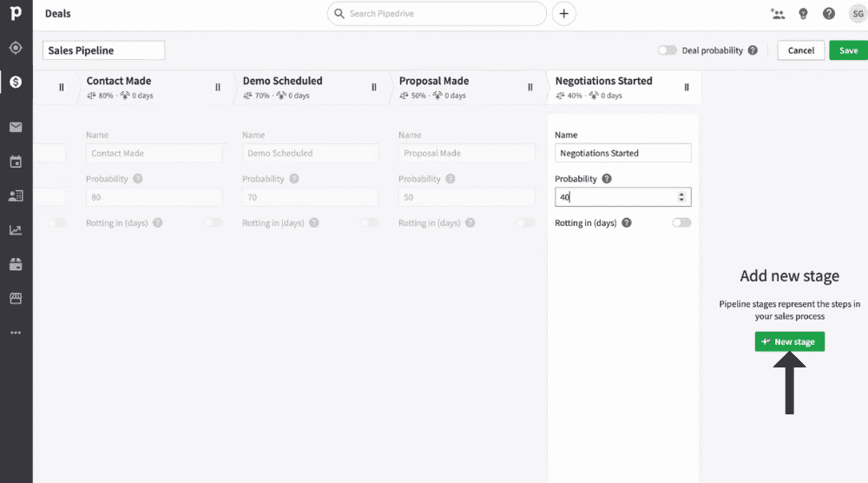
Task: Open Leads target icon in sidebar
Action: (x=16, y=48)
